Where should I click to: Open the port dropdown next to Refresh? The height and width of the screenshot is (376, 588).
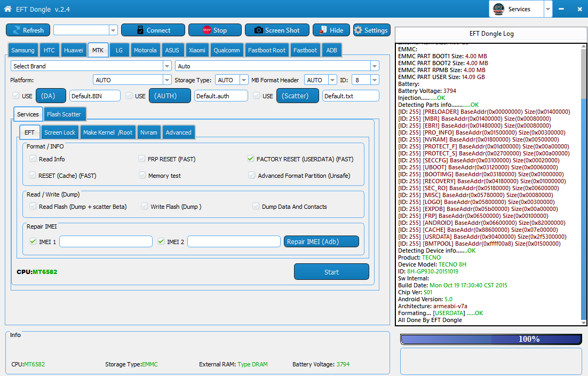[113, 30]
